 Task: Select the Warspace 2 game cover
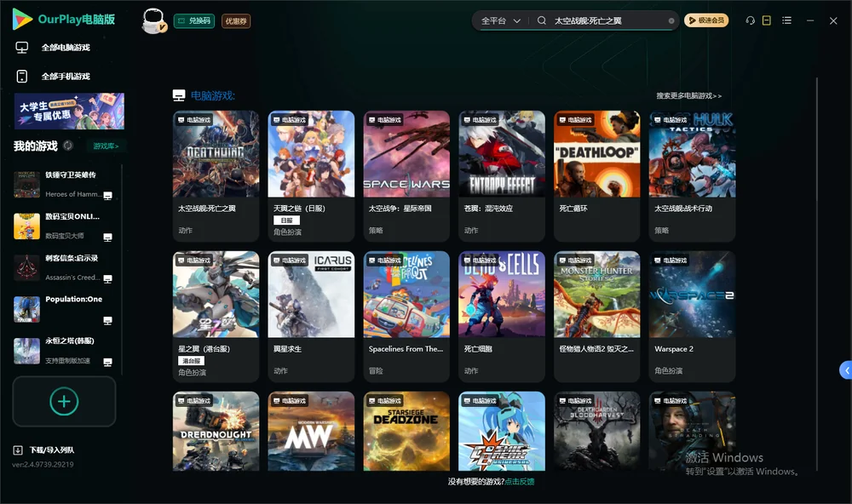click(692, 295)
